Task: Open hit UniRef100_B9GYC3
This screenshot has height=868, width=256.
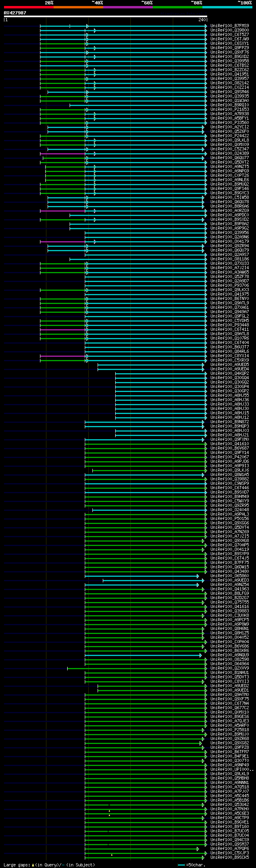Action: tap(230, 193)
